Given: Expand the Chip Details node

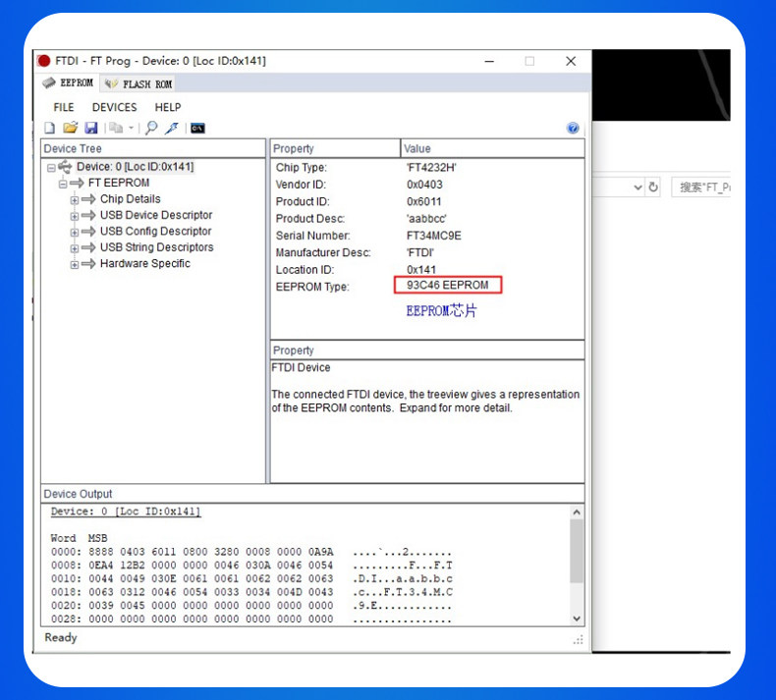Looking at the screenshot, I should coord(75,200).
